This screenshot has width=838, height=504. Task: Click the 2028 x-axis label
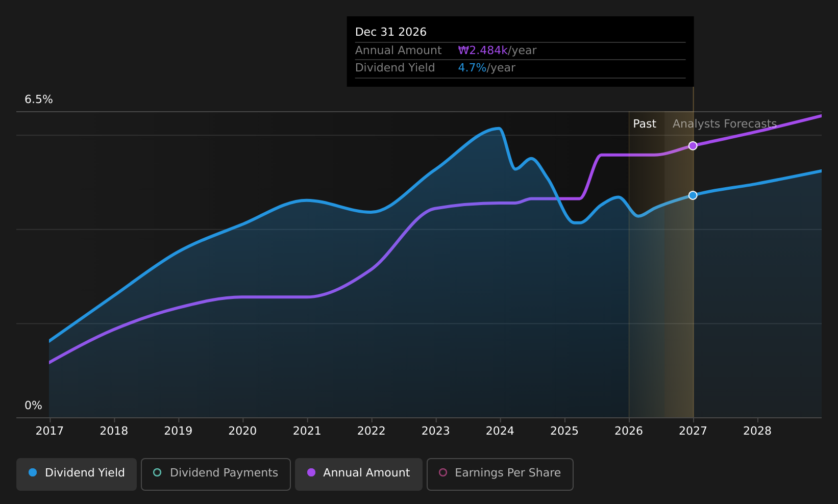tap(757, 431)
